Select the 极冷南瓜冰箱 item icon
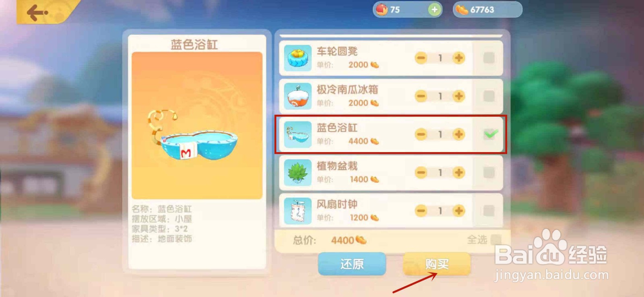The height and width of the screenshot is (297, 644). 297,96
